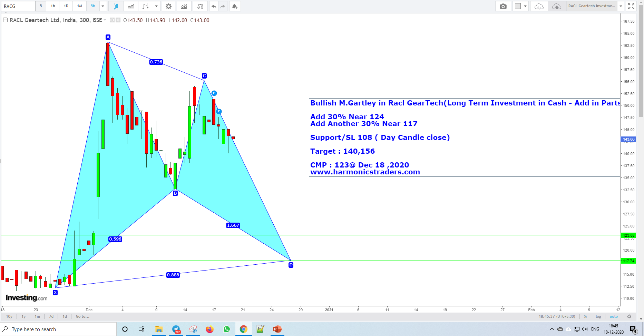Click timezone clock 18:45:37 (UTC+5:30)
The height and width of the screenshot is (336, 644).
[557, 316]
